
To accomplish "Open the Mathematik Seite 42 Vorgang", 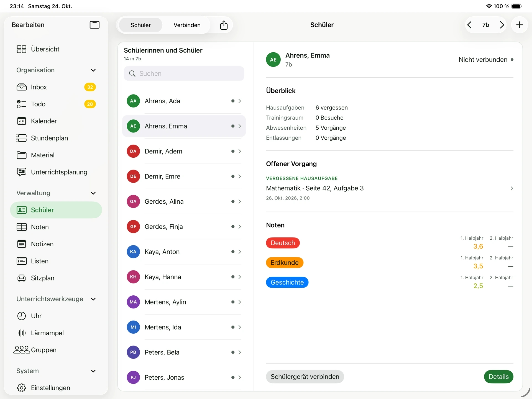I will [x=390, y=188].
